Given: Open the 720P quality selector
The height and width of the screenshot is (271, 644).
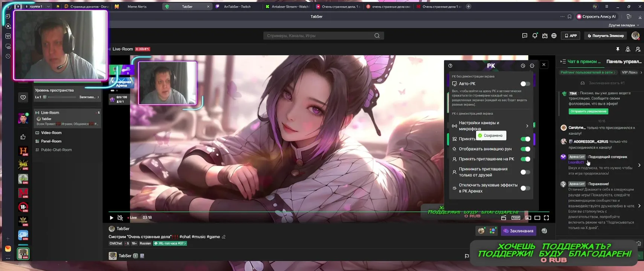Looking at the screenshot, I should [516, 218].
